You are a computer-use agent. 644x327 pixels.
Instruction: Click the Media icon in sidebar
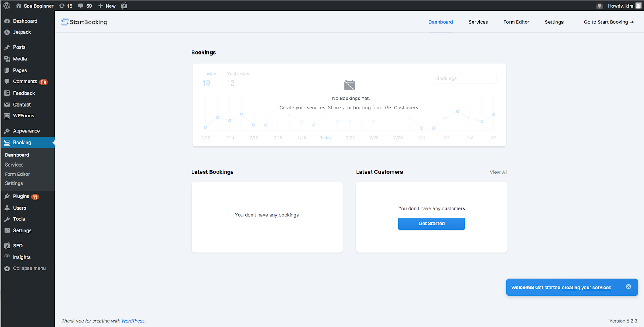(7, 59)
